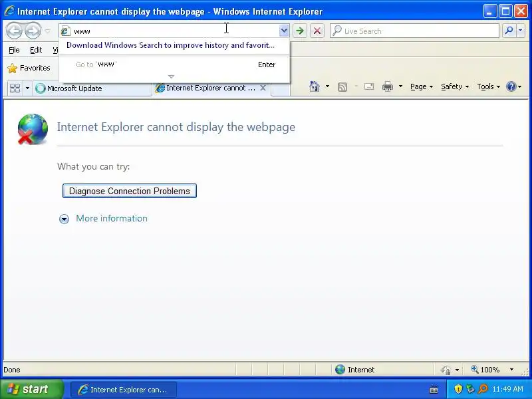Click the security shield tray icon
The width and height of the screenshot is (532, 399).
(458, 389)
